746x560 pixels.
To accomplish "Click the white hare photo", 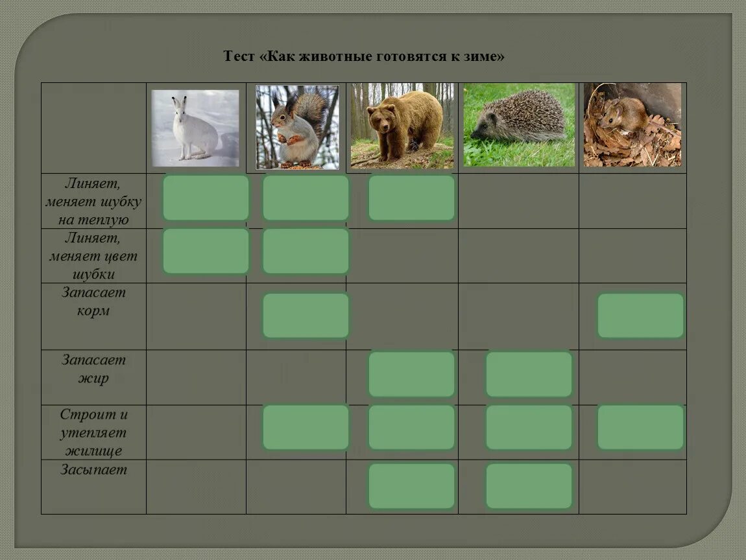I will (x=195, y=128).
